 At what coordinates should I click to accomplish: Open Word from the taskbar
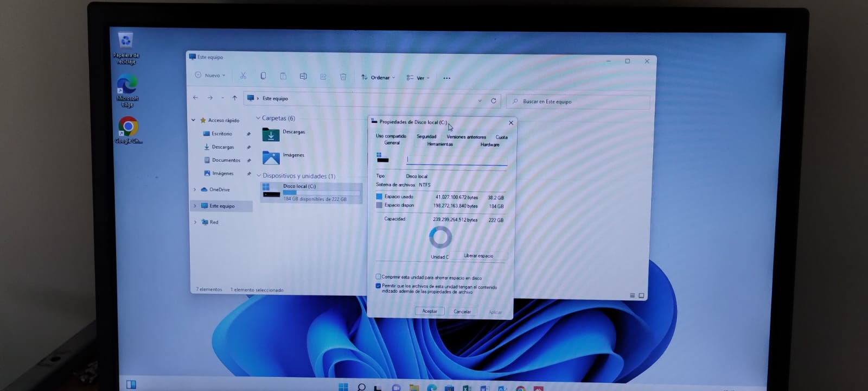click(x=484, y=388)
